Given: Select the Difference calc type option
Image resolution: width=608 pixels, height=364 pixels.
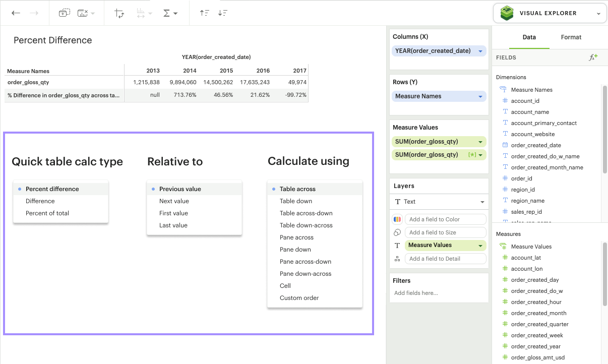Looking at the screenshot, I should pyautogui.click(x=40, y=201).
